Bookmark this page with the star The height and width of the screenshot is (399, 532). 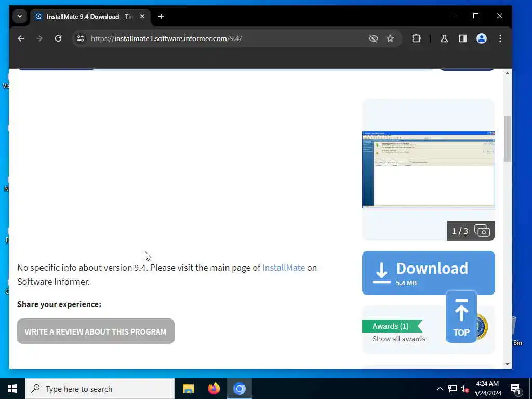point(390,38)
